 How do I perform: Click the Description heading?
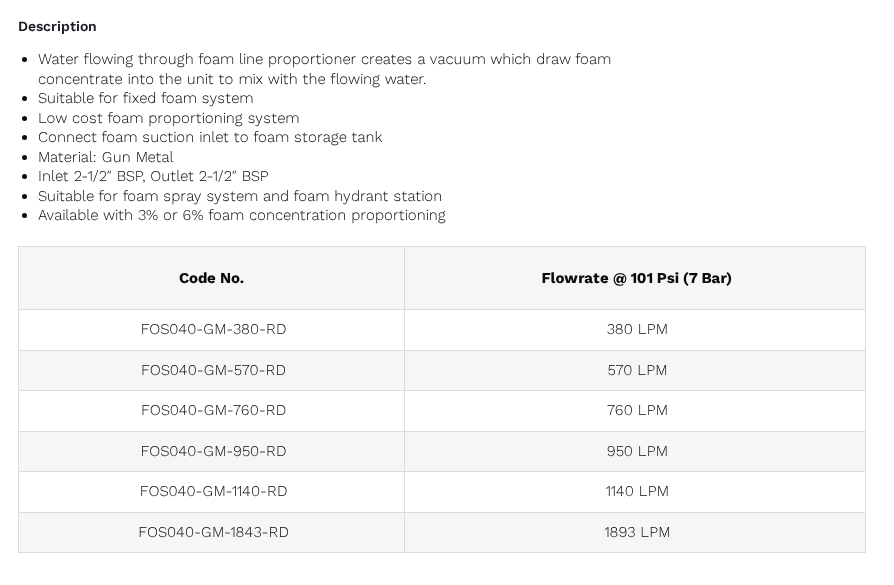click(57, 26)
